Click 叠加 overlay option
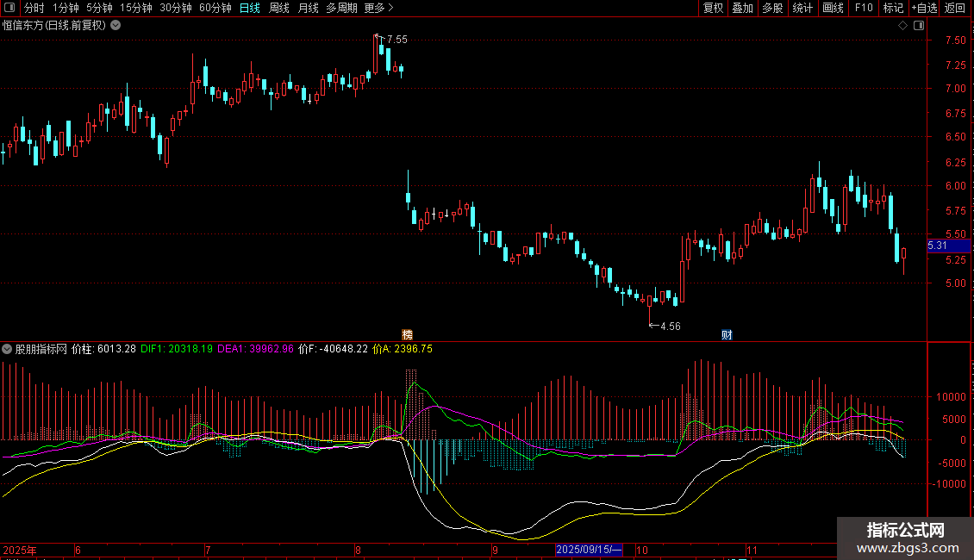 point(742,8)
